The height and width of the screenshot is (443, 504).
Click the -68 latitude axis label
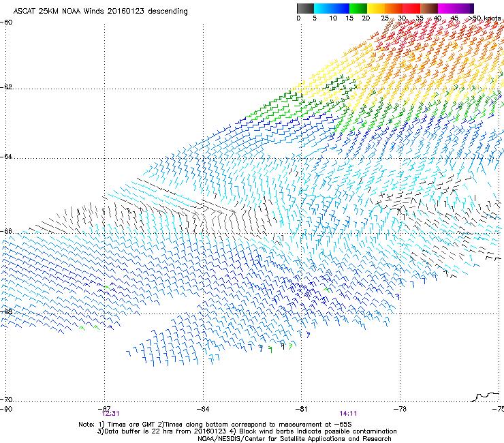pyautogui.click(x=6, y=311)
